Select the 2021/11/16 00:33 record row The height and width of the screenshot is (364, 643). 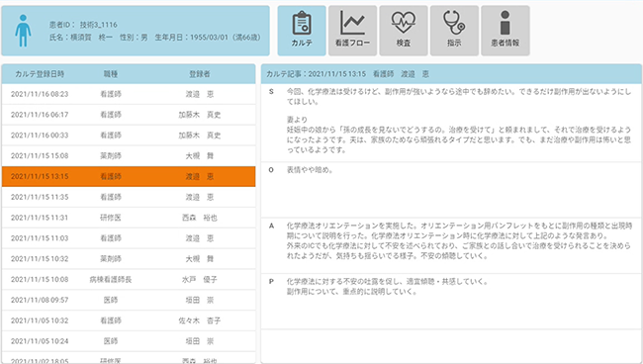coord(129,136)
